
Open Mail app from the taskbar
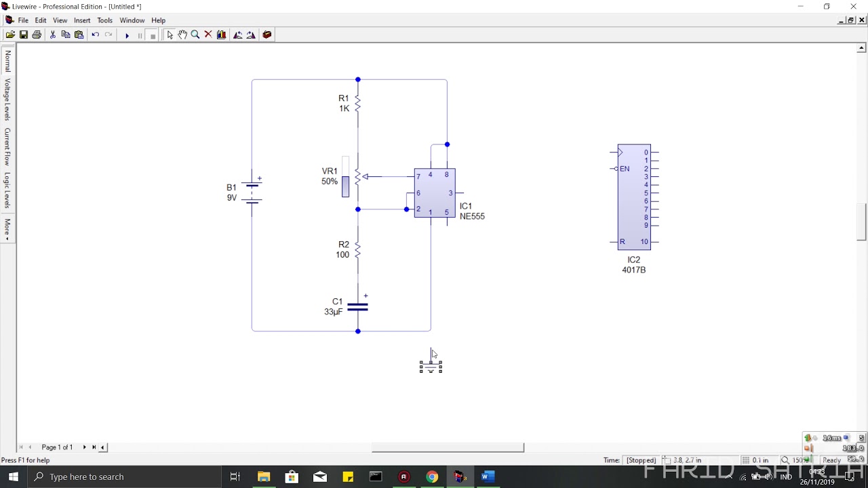[320, 477]
